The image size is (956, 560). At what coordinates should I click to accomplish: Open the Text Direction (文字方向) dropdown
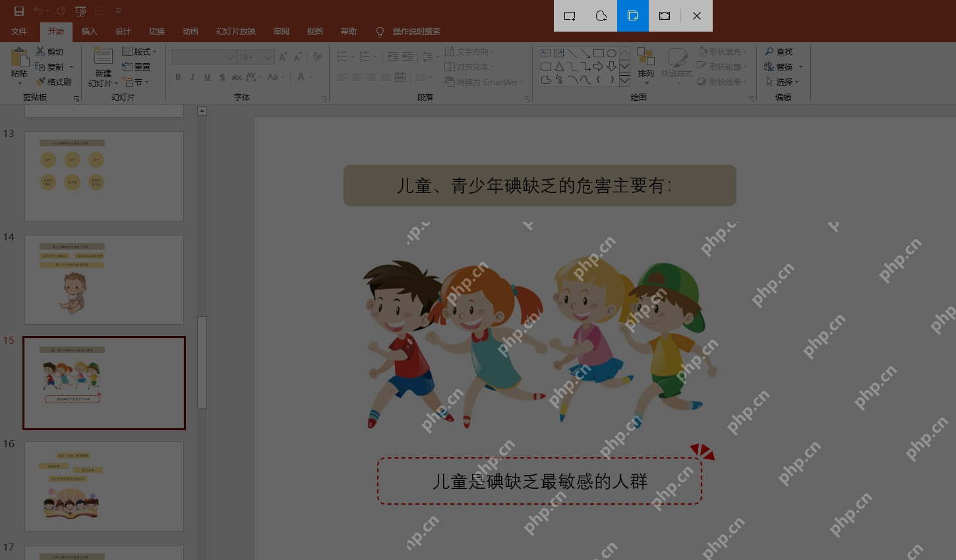469,51
